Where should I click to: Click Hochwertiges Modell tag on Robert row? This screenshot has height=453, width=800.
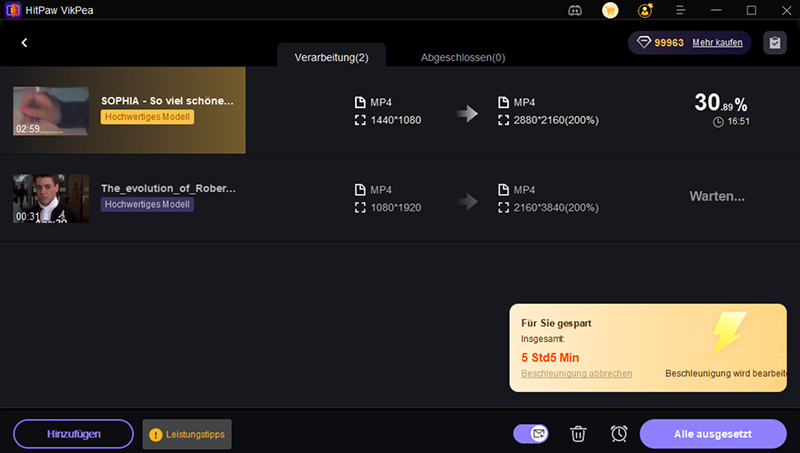(x=147, y=205)
